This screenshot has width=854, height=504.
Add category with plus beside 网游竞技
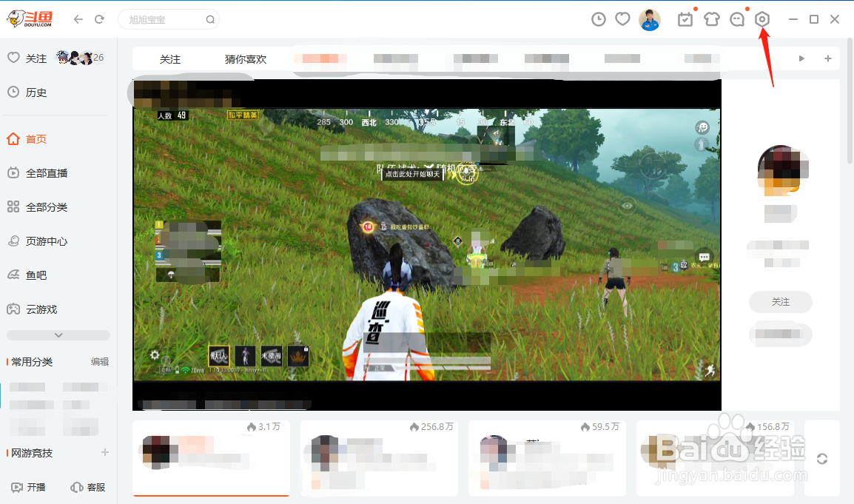pos(105,452)
